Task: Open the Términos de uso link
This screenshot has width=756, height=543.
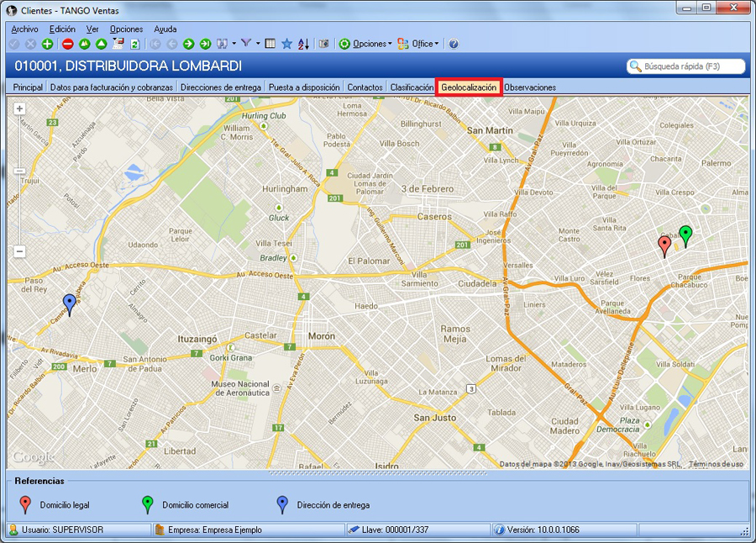Action: click(716, 464)
